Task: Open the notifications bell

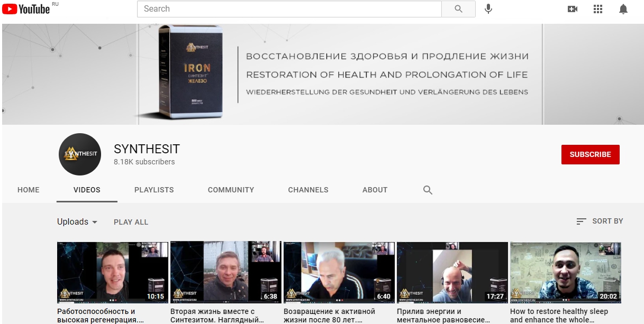Action: coord(623,9)
